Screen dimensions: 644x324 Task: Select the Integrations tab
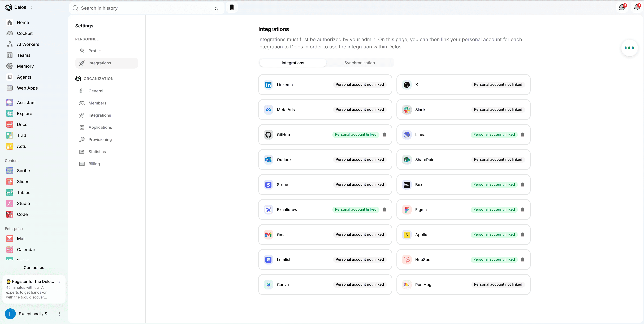point(293,63)
